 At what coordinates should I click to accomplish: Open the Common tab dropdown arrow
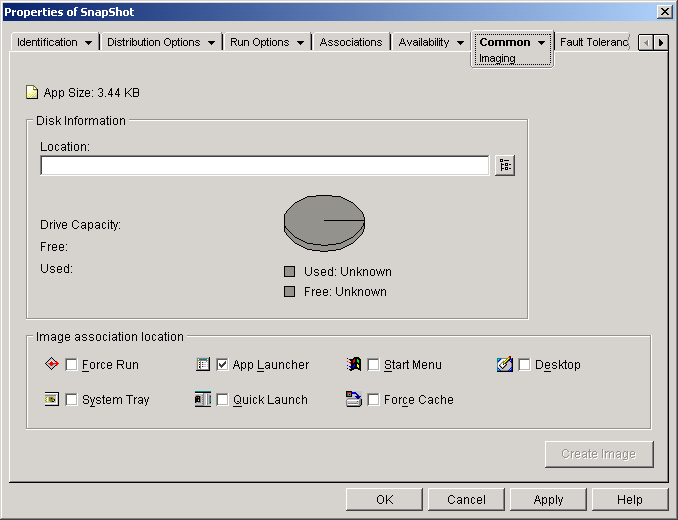(541, 43)
